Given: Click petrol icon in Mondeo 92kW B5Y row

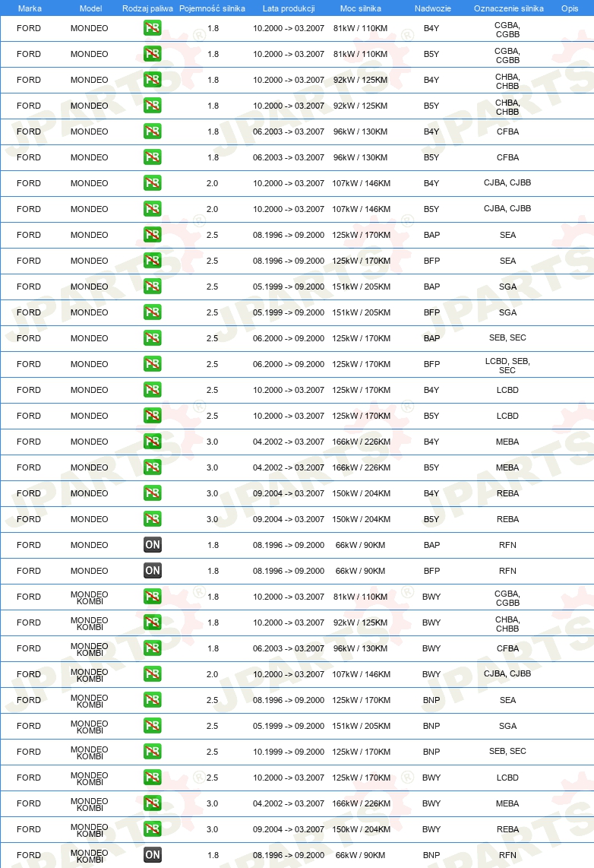Looking at the screenshot, I should pyautogui.click(x=152, y=105).
